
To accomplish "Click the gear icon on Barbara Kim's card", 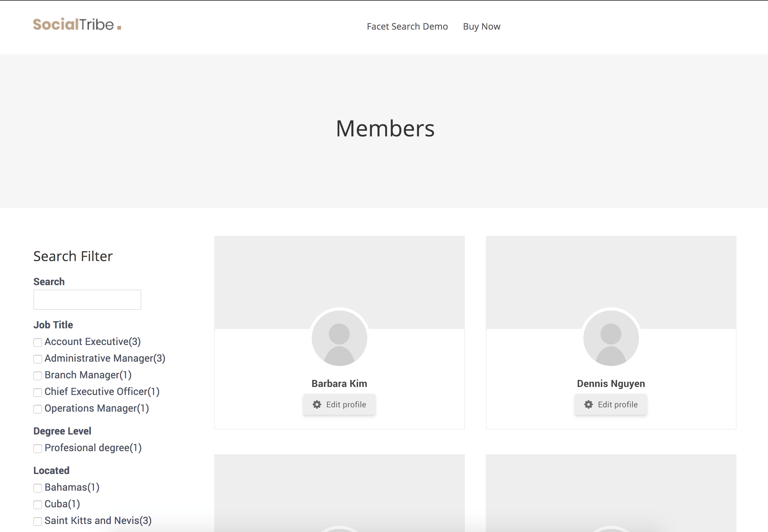I will (317, 404).
